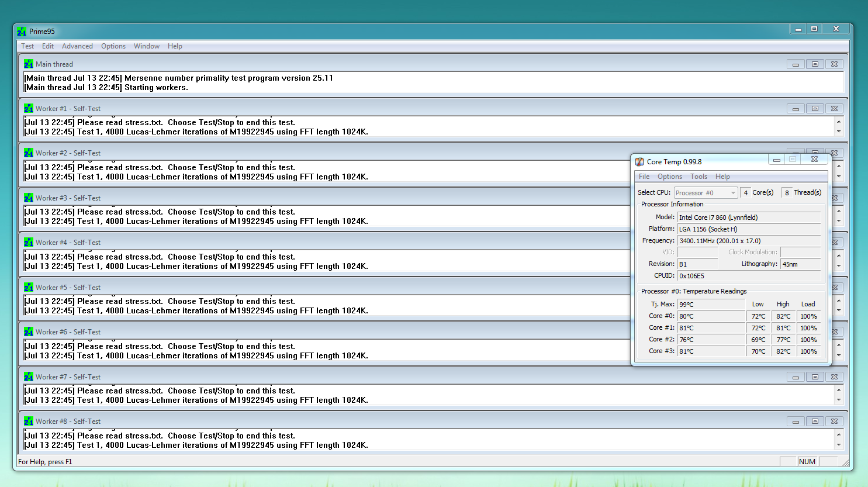Open Prime95 Options menu
Screen dimensions: 868x487
pyautogui.click(x=113, y=46)
